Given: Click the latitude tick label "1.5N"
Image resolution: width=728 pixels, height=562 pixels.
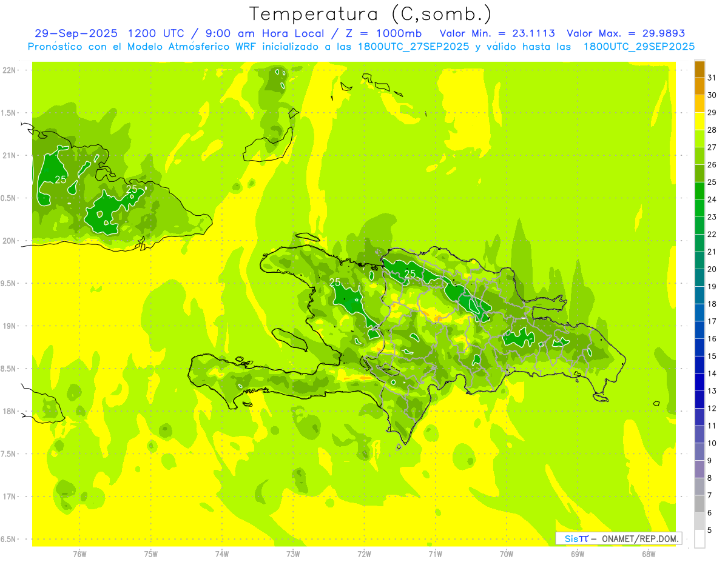Looking at the screenshot, I should [9, 113].
